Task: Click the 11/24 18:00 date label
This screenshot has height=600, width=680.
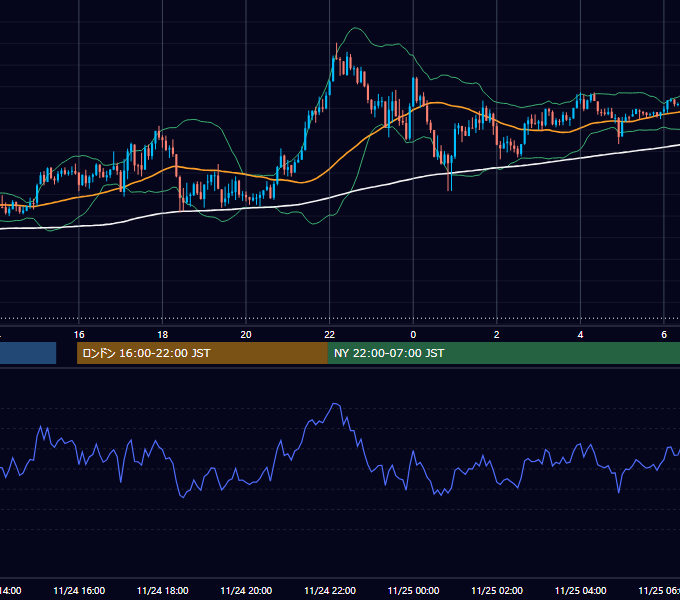Action: pyautogui.click(x=163, y=591)
